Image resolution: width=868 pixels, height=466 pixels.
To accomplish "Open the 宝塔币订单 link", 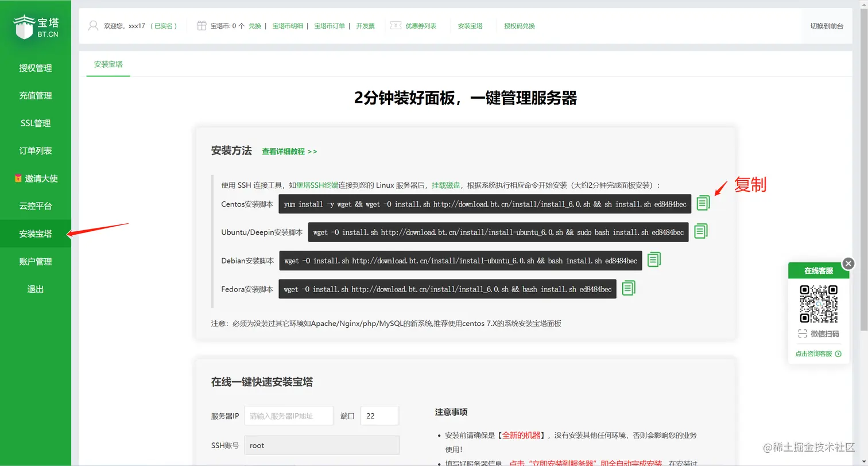I will 330,26.
